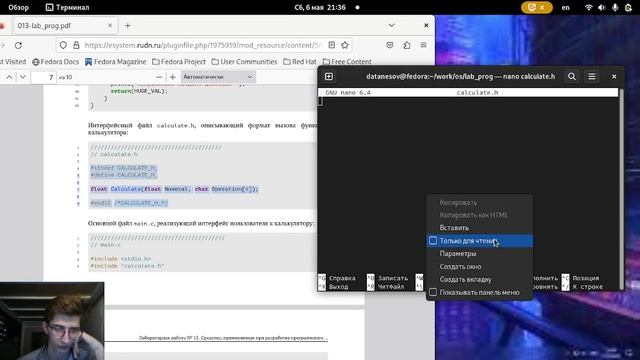Click 'К строке' in nano shortcut bar

[587, 287]
